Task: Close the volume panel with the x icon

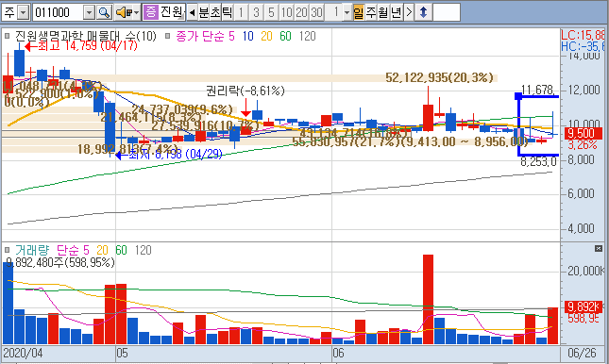Action: click(598, 248)
